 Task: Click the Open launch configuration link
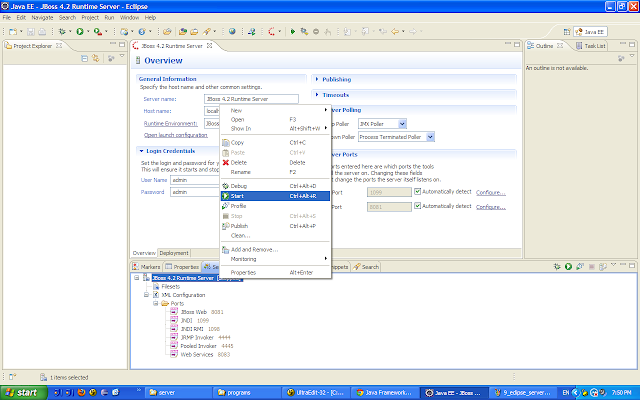pos(176,135)
